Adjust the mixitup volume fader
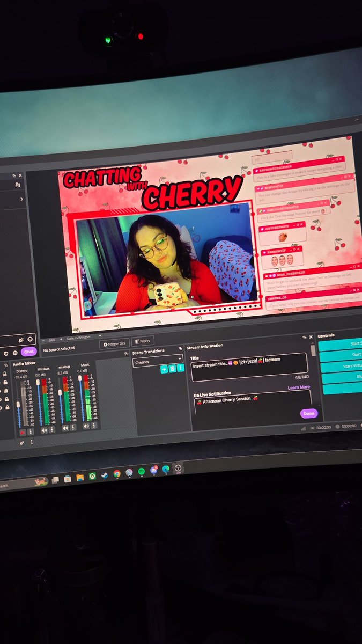362x644 pixels. [60, 392]
